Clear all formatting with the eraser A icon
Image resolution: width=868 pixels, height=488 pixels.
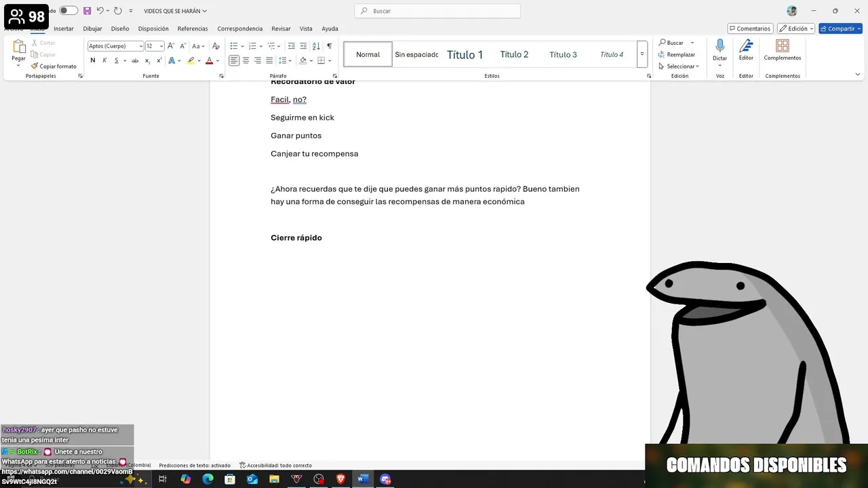[x=216, y=46]
